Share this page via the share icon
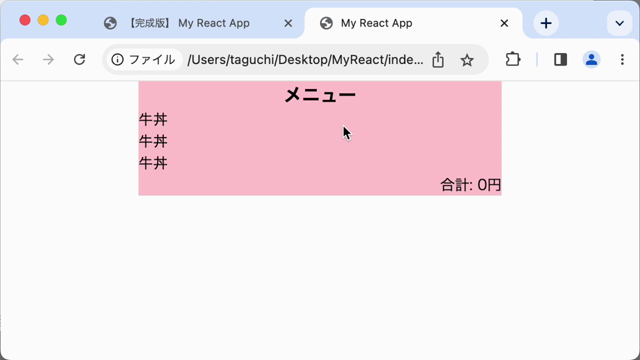The width and height of the screenshot is (640, 360). click(x=438, y=60)
